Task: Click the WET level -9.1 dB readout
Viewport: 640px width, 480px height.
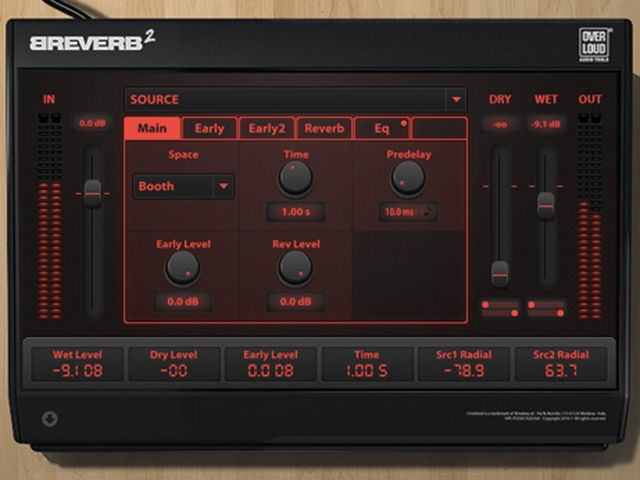Action: (x=546, y=124)
